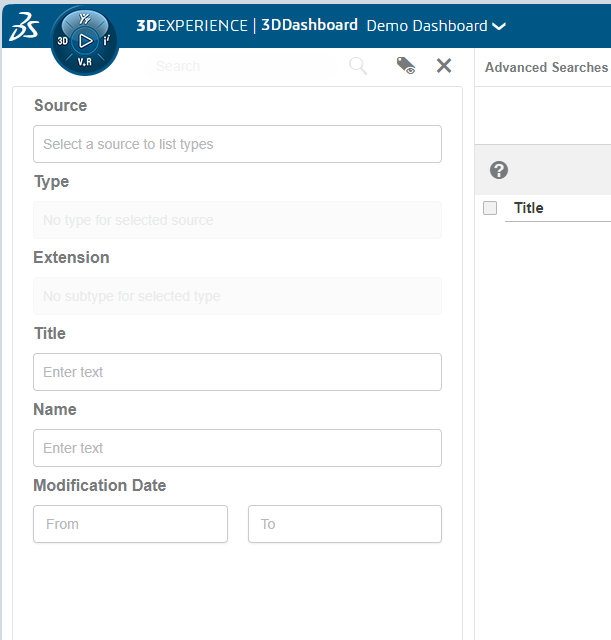
Task: Click the help question mark icon
Action: tap(499, 170)
